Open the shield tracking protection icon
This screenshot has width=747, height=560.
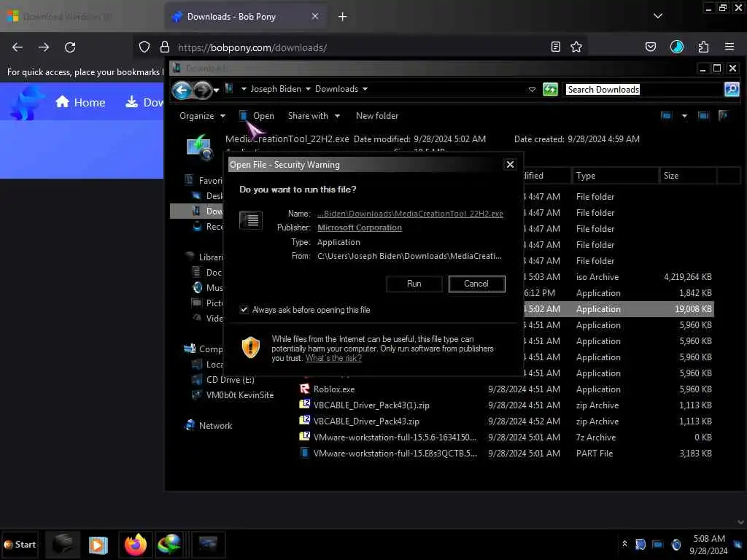[144, 47]
